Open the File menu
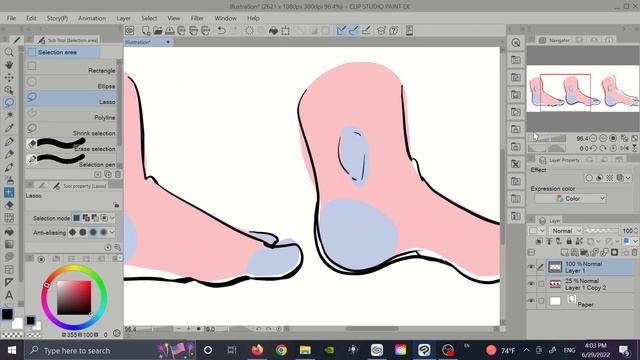This screenshot has height=360, width=640. pos(11,18)
